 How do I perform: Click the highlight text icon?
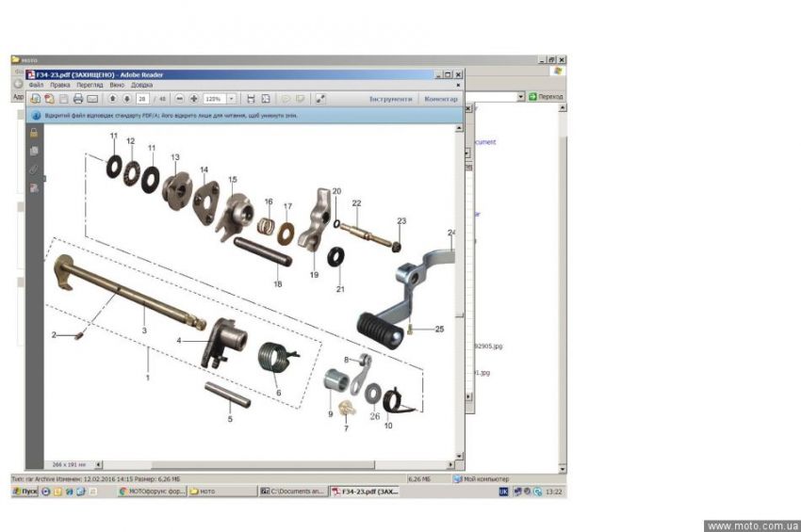[301, 99]
